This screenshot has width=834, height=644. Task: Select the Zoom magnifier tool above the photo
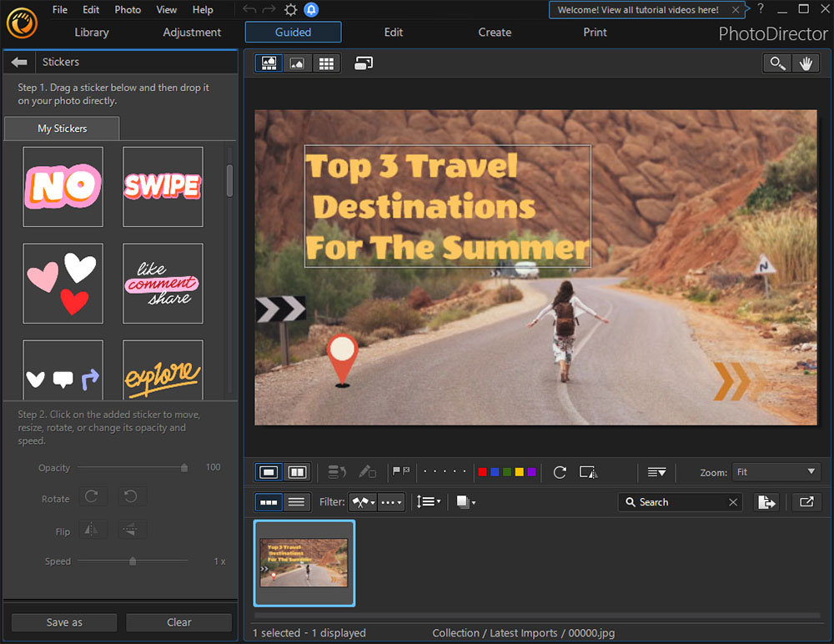tap(776, 63)
